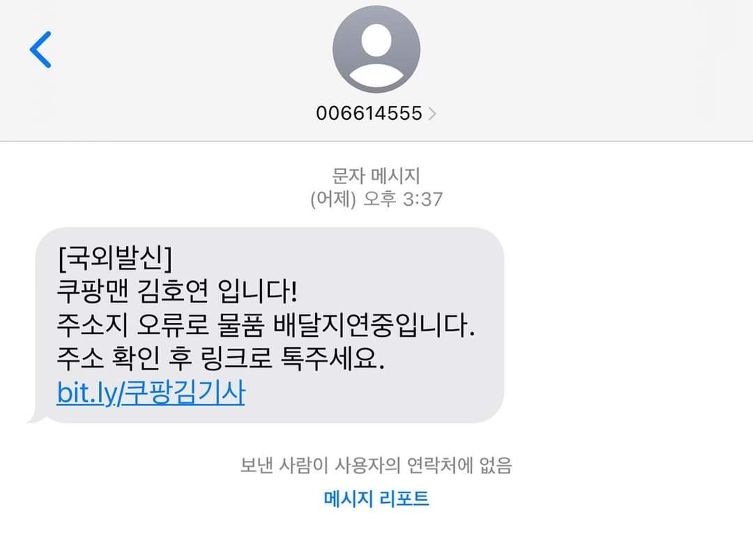Click the 쿠팡맨 김호연 입니다! line
This screenshot has height=560, width=753.
(x=176, y=291)
